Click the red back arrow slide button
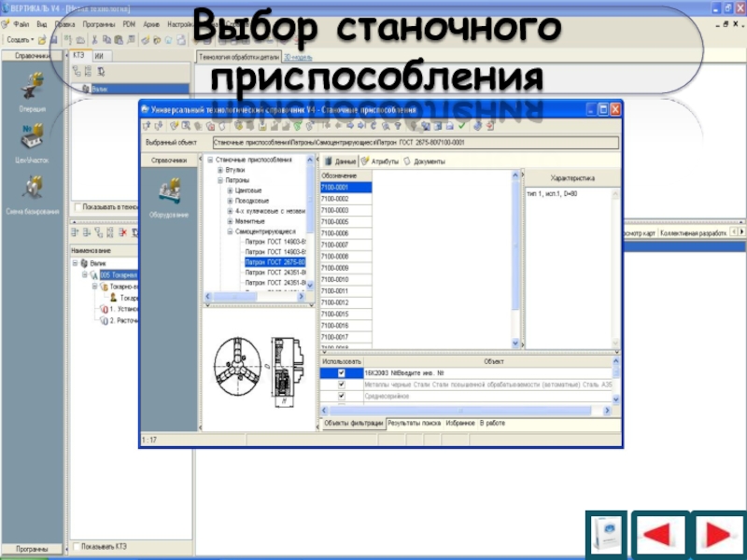 tap(661, 535)
